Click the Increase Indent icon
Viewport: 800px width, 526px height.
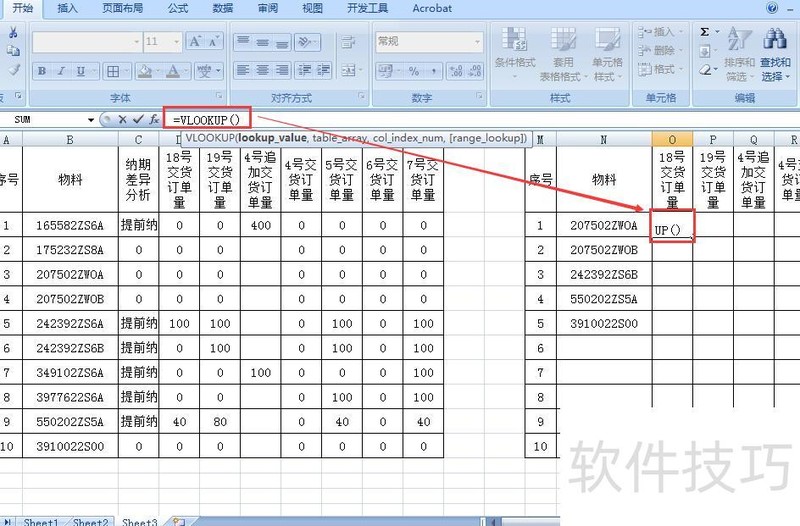click(323, 70)
